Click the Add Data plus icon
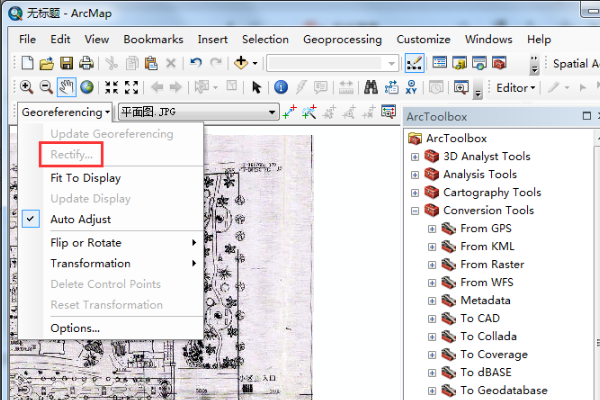The image size is (600, 400). (x=241, y=63)
